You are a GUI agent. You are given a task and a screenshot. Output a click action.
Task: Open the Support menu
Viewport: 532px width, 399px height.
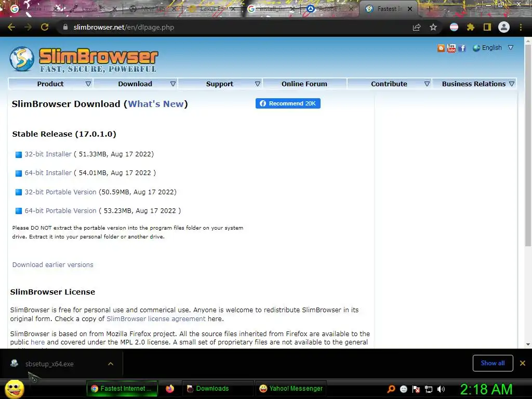[x=220, y=84]
